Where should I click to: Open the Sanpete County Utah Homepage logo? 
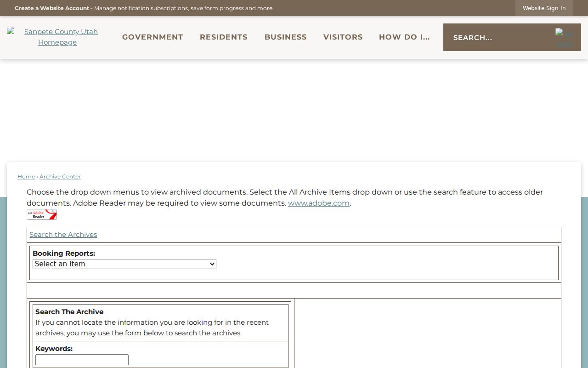click(x=57, y=37)
